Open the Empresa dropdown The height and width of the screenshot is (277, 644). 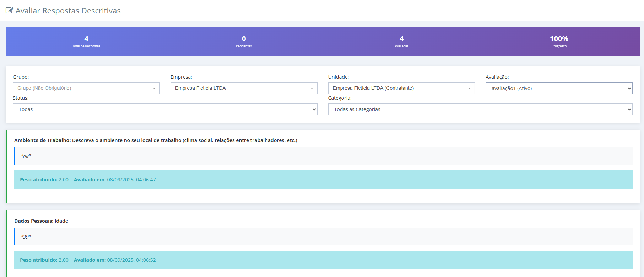244,88
